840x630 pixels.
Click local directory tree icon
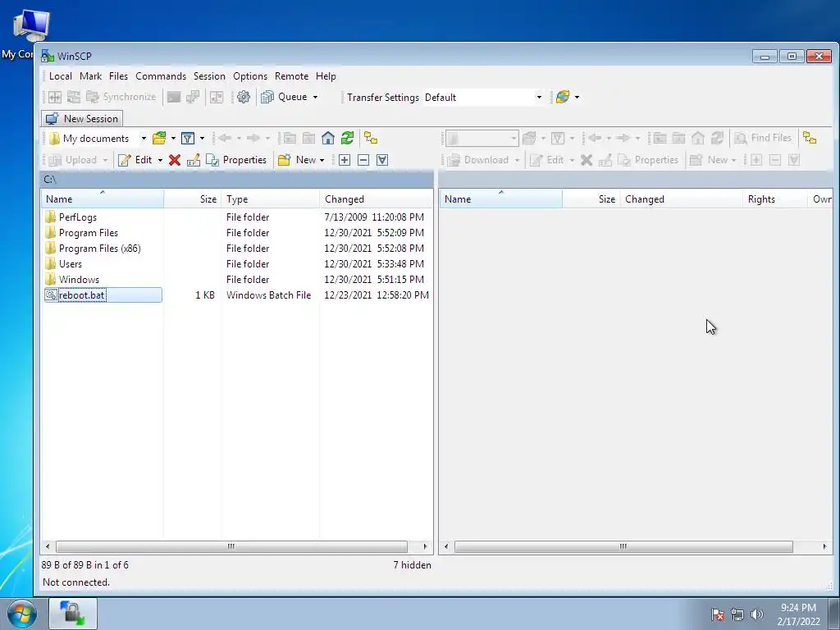pyautogui.click(x=371, y=138)
